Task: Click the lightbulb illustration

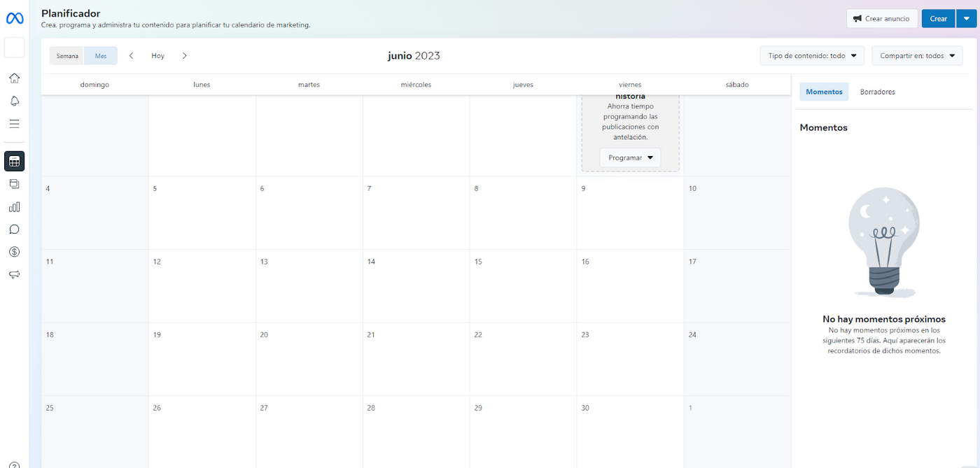Action: [883, 243]
